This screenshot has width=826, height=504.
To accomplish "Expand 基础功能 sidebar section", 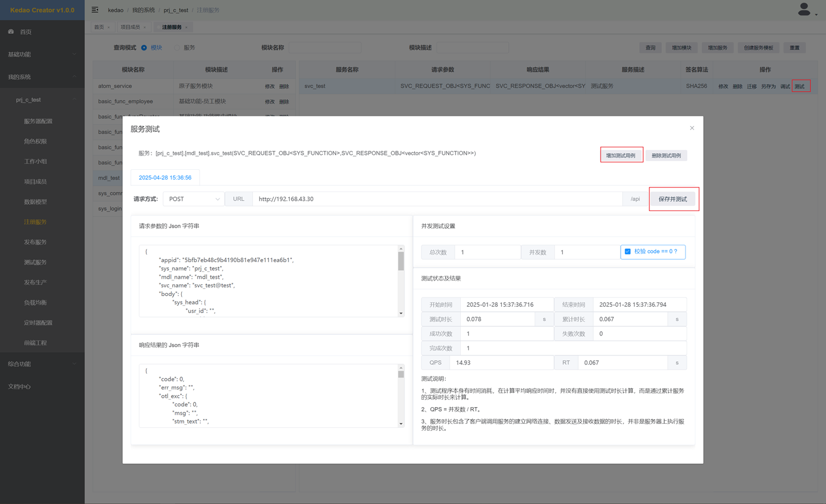I will click(42, 54).
